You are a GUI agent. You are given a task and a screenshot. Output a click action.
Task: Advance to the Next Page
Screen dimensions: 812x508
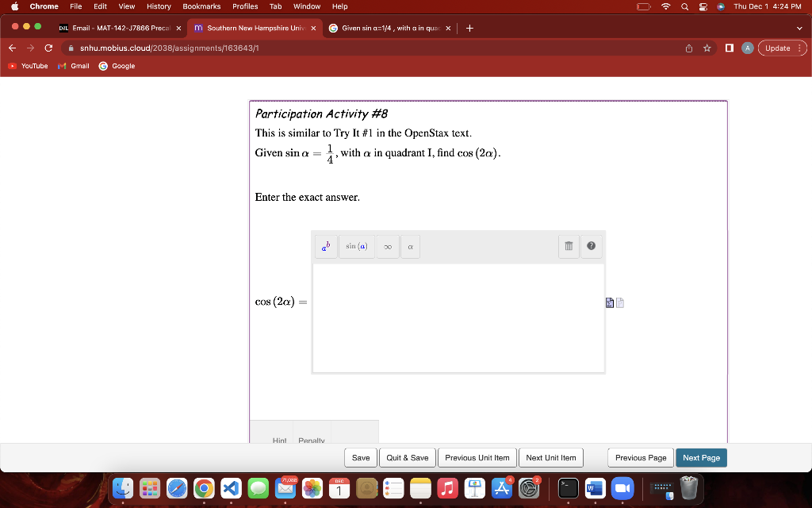point(701,458)
